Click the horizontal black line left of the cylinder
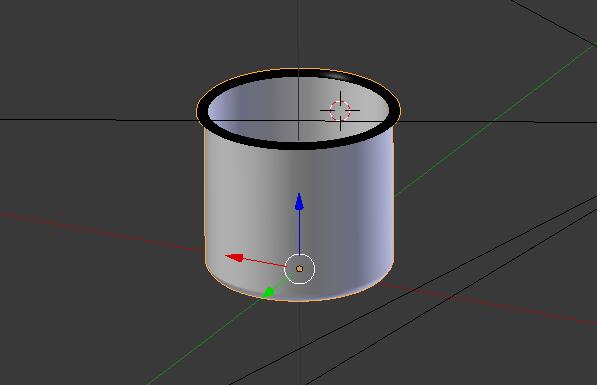 click(x=98, y=120)
